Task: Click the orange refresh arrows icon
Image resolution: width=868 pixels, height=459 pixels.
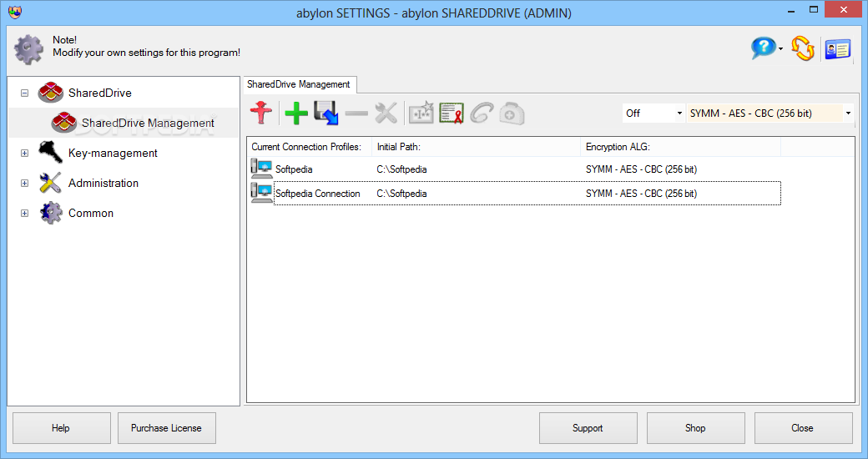Action: (802, 48)
